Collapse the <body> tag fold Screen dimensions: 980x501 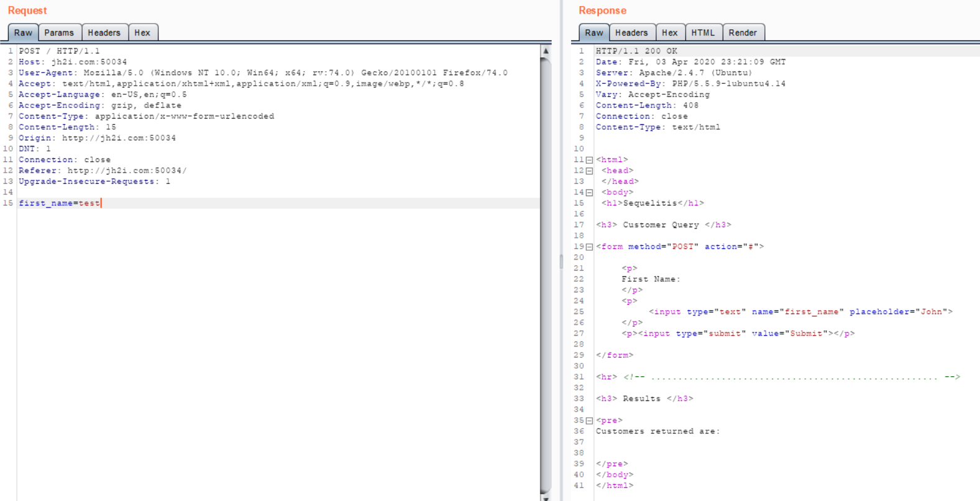click(589, 192)
